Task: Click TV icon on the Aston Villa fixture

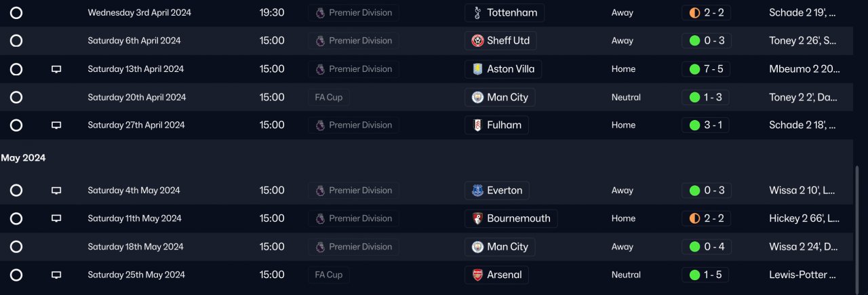Action: [56, 69]
